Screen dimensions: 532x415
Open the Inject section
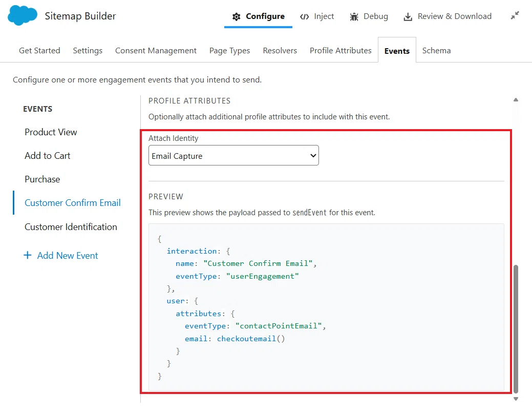(317, 16)
